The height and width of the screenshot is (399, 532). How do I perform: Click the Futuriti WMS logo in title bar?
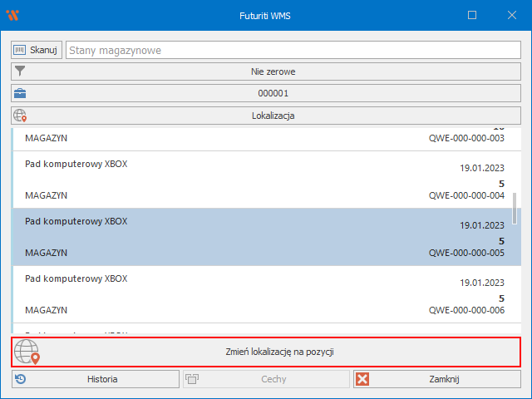tap(12, 15)
